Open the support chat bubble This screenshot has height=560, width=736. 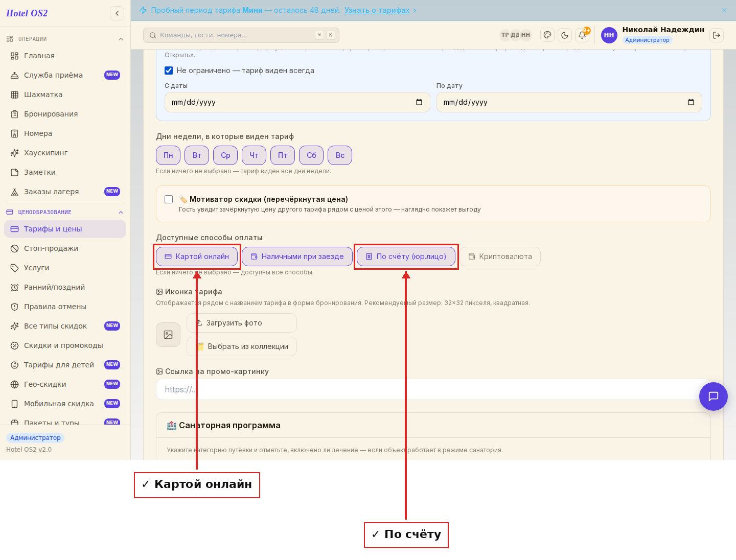[x=714, y=396]
